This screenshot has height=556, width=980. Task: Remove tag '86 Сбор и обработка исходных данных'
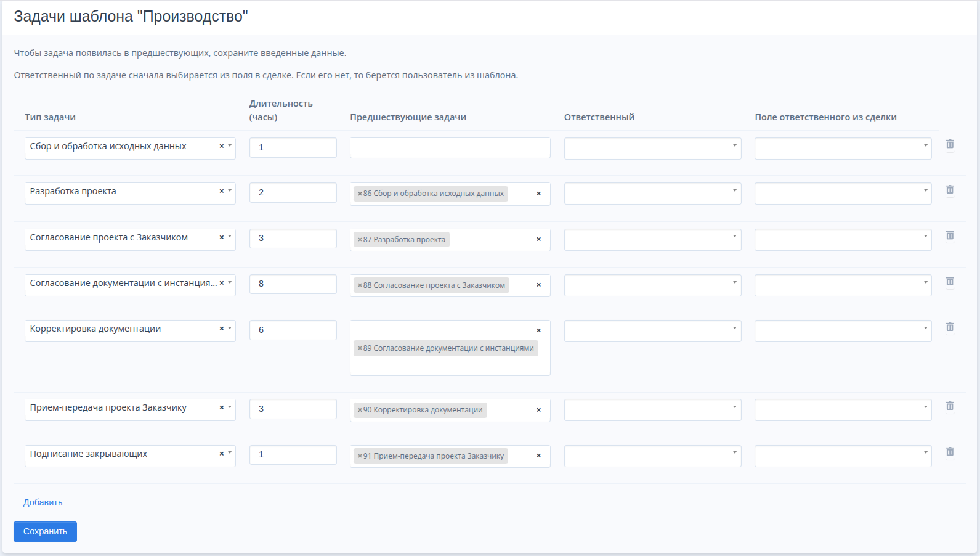click(360, 194)
